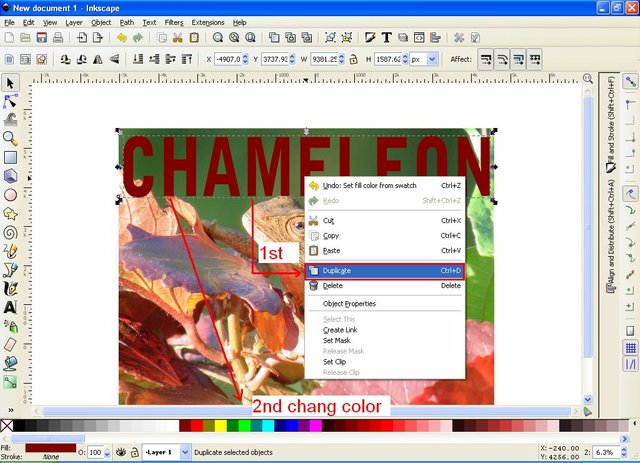This screenshot has height=463, width=640.
Task: Click the horizontal canvas scrollbar
Action: pyautogui.click(x=306, y=411)
